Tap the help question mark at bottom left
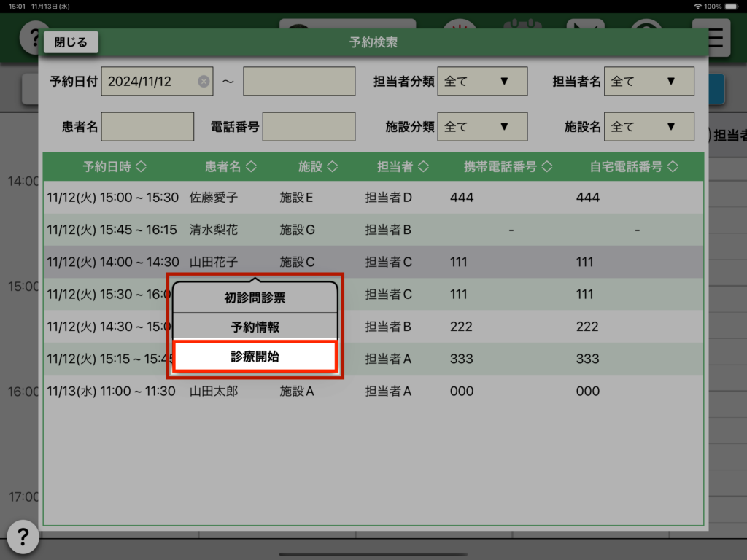 pyautogui.click(x=23, y=537)
